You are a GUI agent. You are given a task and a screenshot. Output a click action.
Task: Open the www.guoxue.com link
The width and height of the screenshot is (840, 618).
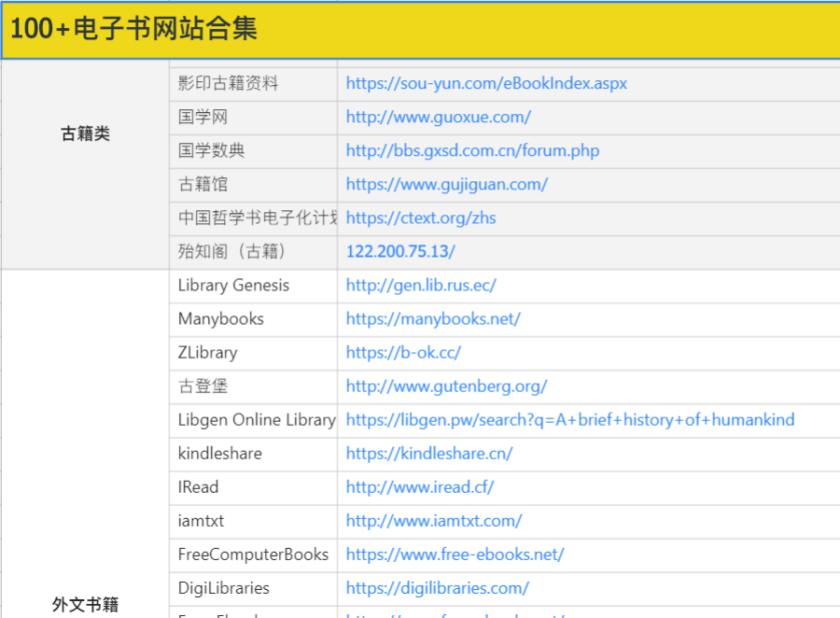(x=439, y=117)
